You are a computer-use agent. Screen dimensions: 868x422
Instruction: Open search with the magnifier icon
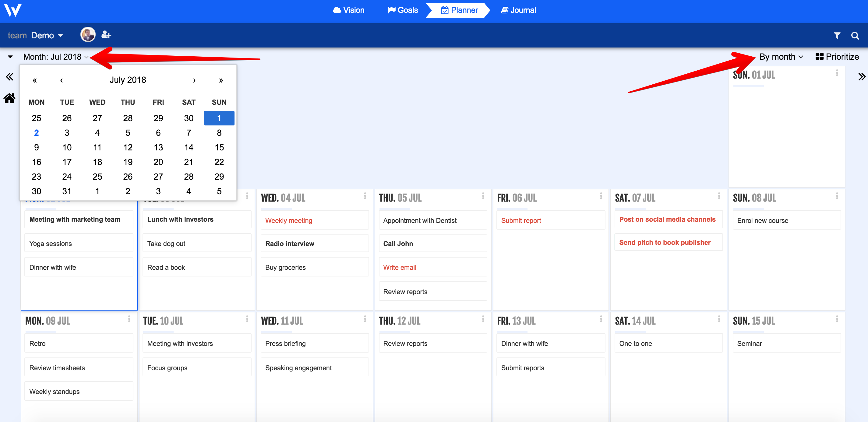[855, 35]
